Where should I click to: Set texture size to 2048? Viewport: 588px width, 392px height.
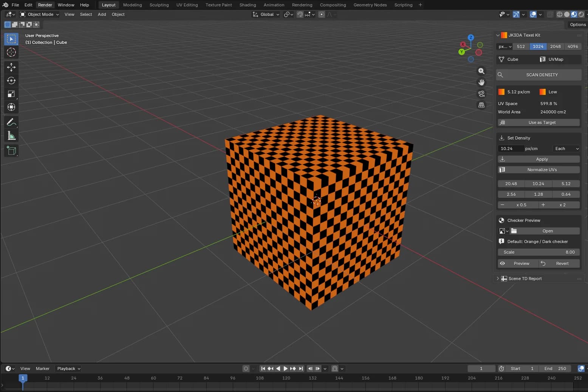pyautogui.click(x=556, y=46)
